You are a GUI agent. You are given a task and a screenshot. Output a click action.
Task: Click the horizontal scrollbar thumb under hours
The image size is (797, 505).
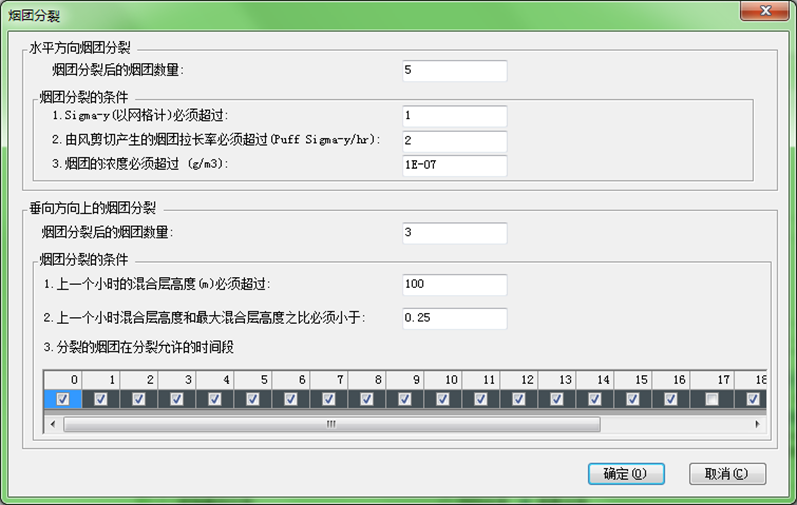tap(330, 424)
